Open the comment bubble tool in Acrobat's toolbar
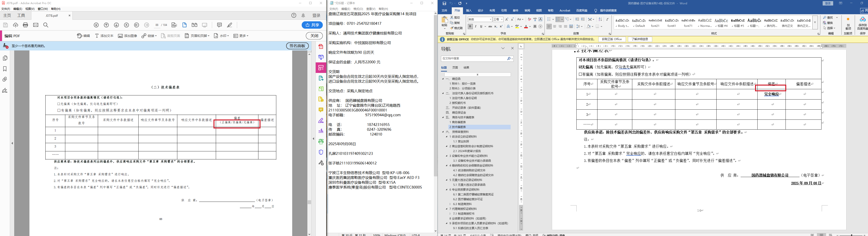868x236 pixels. 219,25
